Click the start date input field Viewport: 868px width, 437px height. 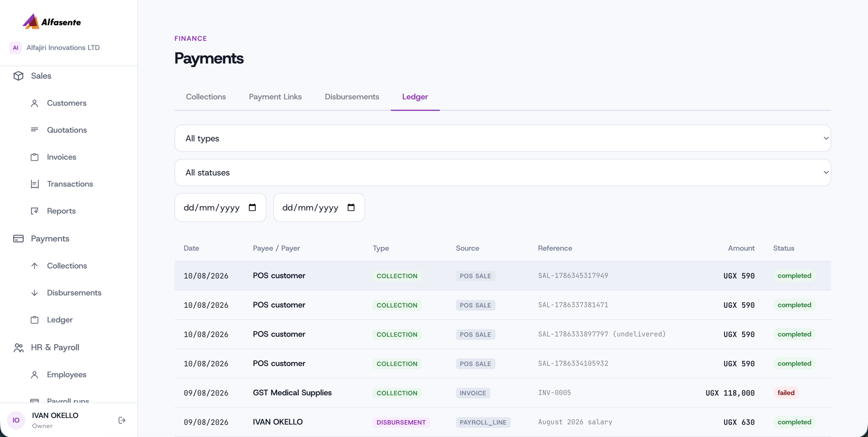coord(220,207)
